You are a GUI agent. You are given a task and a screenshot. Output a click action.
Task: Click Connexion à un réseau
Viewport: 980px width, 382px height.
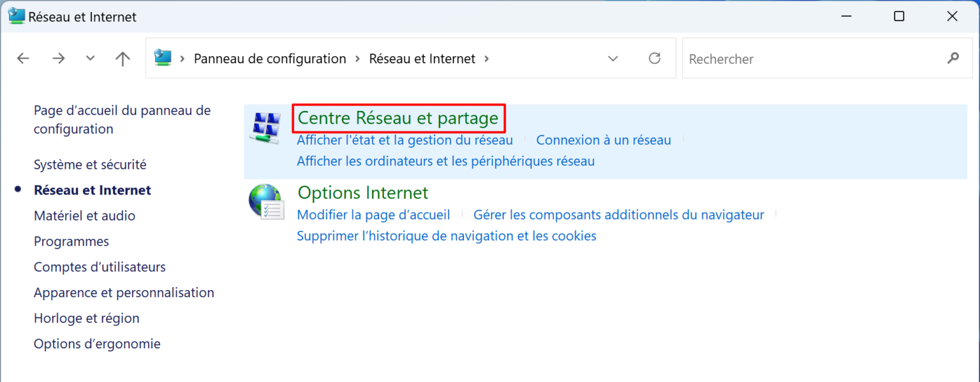[x=603, y=140]
